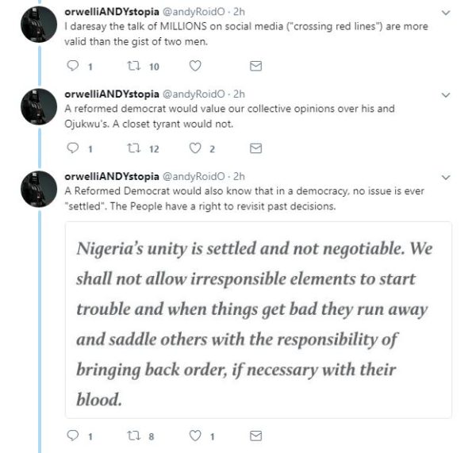Screen dimensions: 476x453
Task: Reply to the 'MILLIONS on social media' tweet
Action: pyautogui.click(x=72, y=65)
